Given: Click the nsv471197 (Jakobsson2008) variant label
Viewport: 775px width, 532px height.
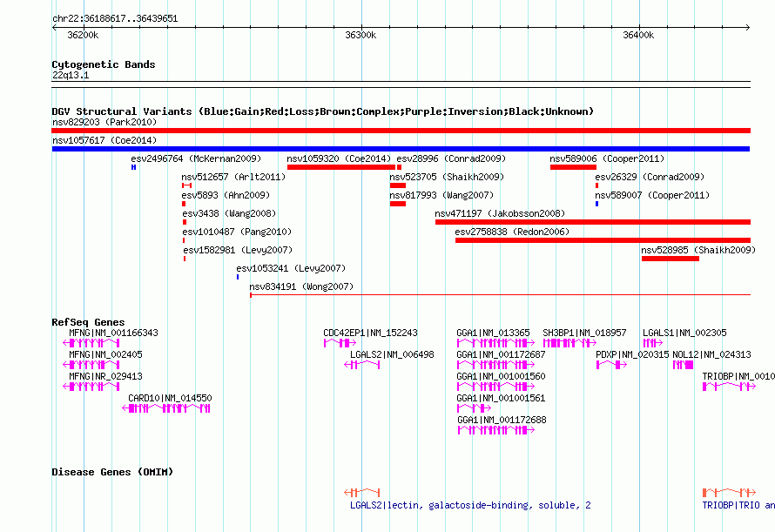Looking at the screenshot, I should (500, 213).
